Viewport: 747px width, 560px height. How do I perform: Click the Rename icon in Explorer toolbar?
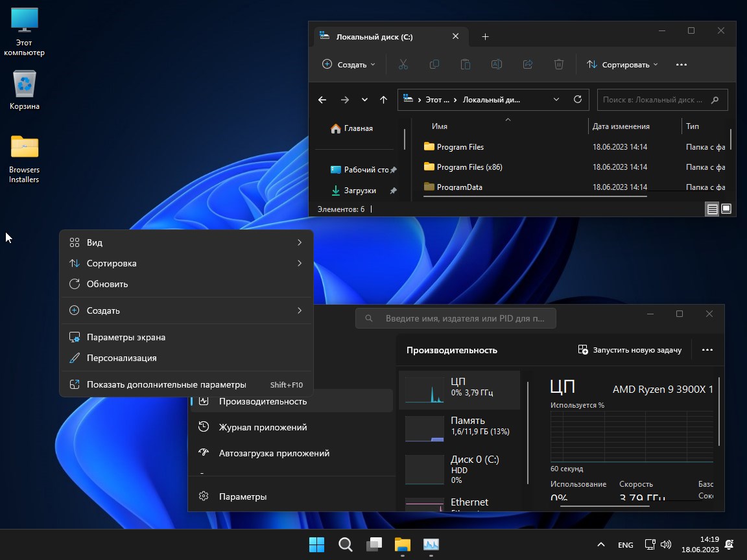tap(496, 64)
